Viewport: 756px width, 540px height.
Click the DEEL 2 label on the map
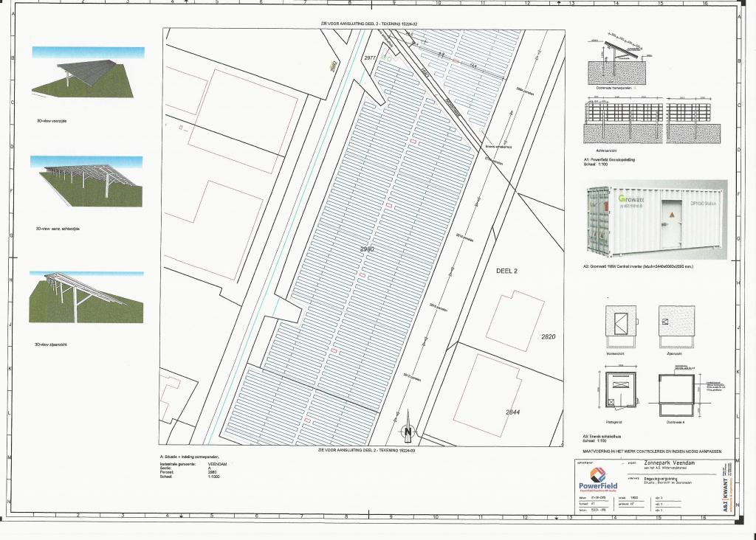pyautogui.click(x=505, y=271)
